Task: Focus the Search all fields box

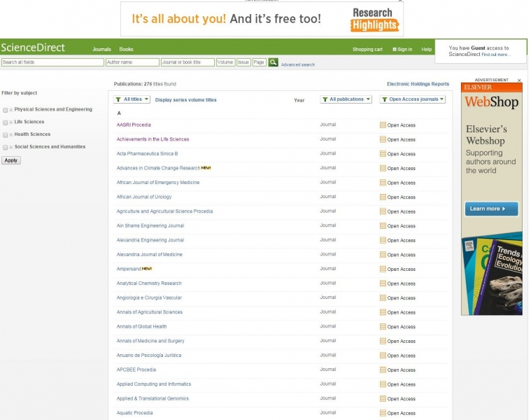Action: click(x=52, y=62)
